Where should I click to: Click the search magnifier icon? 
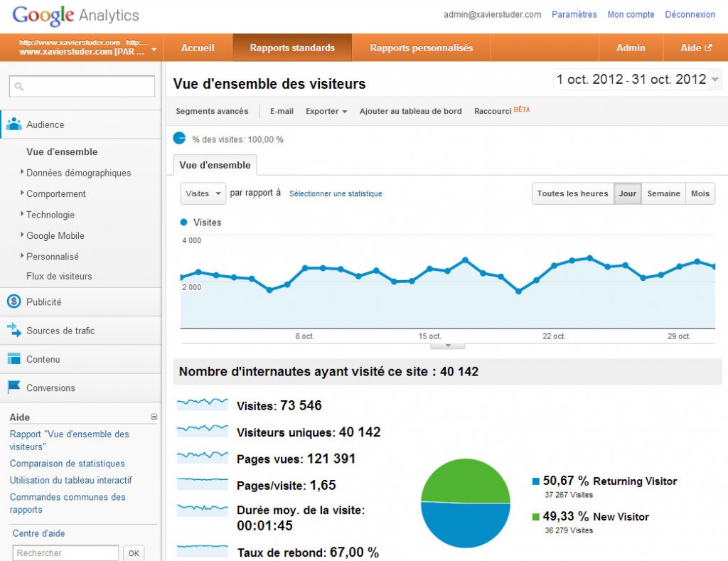click(x=19, y=86)
